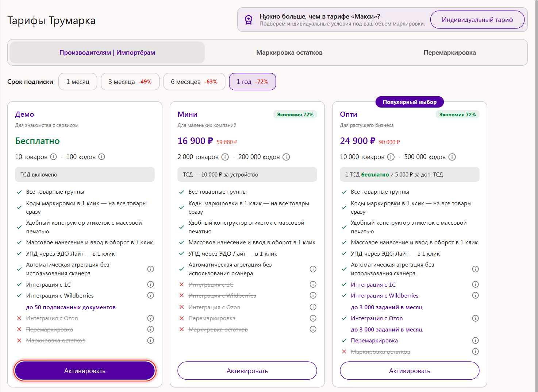Screen dimensions: 538x392
Task: Click info icon next to 2 000 товаров
Action: click(225, 157)
